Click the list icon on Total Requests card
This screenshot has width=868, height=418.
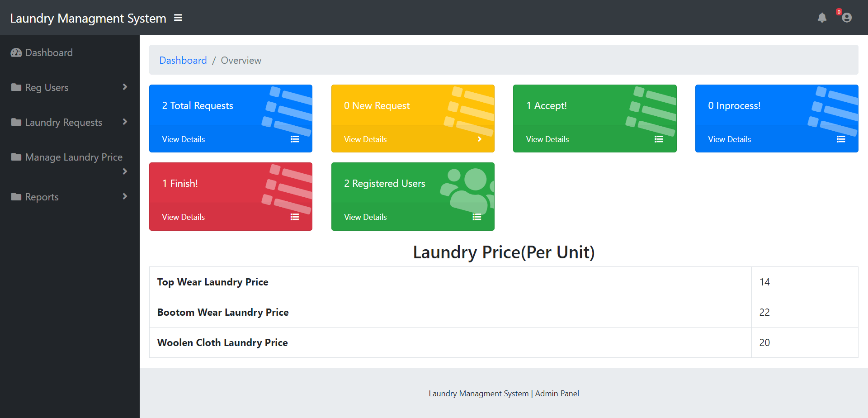pos(295,139)
